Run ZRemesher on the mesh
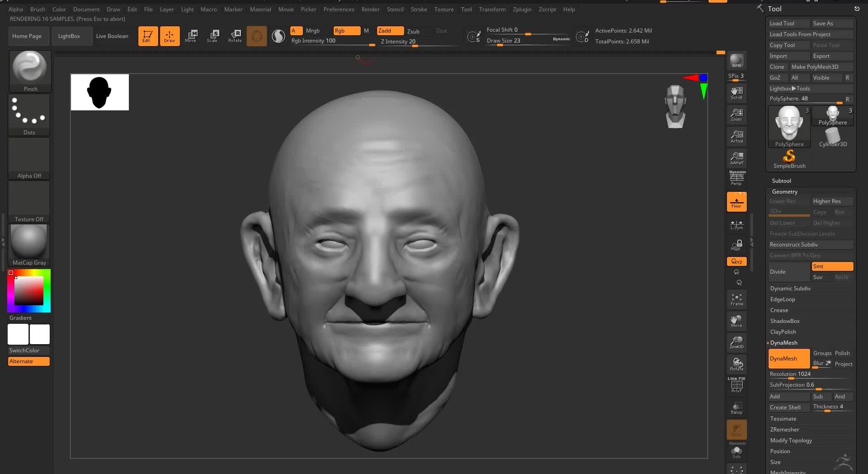Viewport: 868px width, 474px height. (x=784, y=429)
